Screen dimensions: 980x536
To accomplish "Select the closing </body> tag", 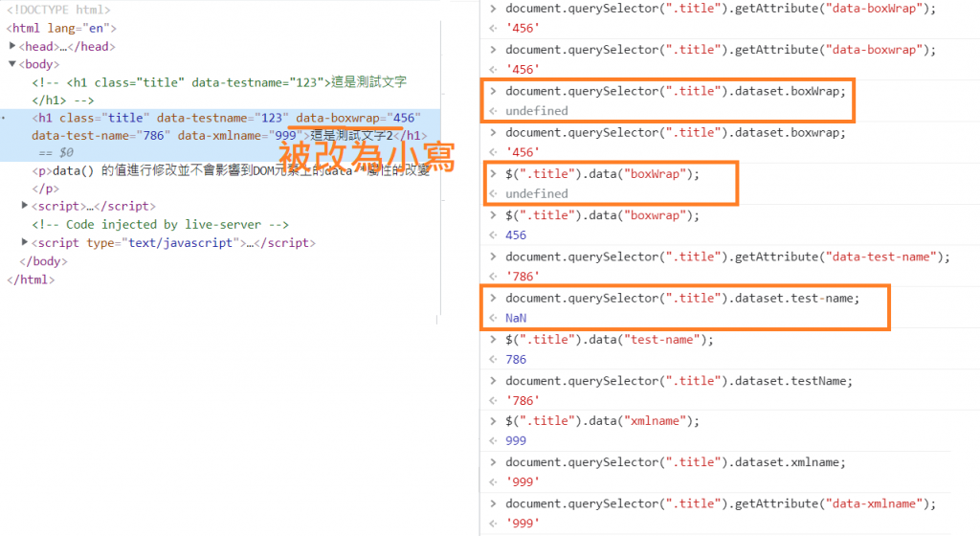I will point(43,261).
